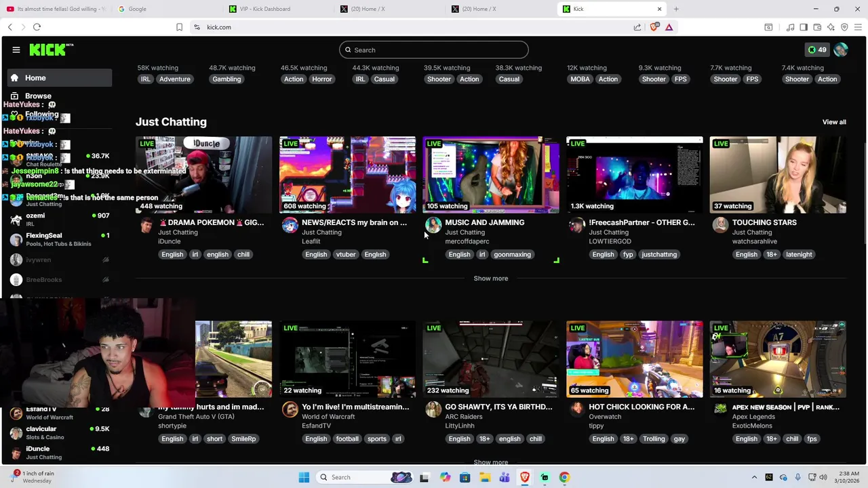Image resolution: width=868 pixels, height=488 pixels.
Task: Click the Trolling tag under tippy stream
Action: click(654, 439)
